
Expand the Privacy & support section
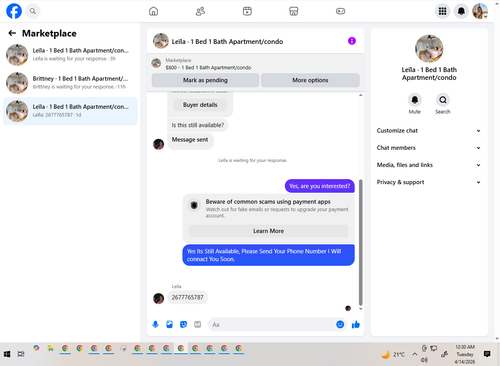point(429,182)
